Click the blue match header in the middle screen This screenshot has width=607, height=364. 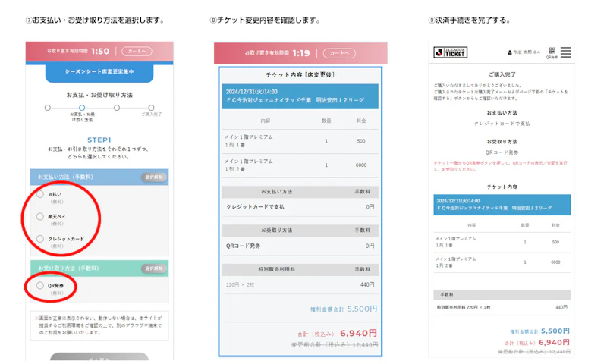300,96
